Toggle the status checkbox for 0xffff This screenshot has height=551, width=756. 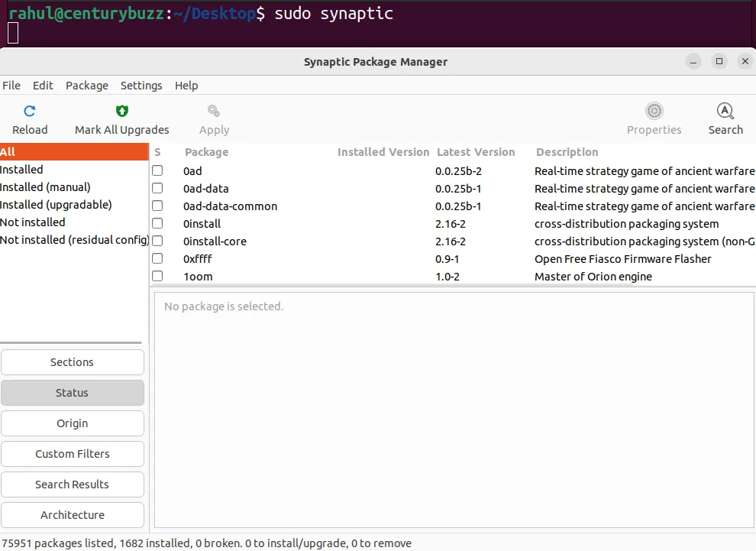point(157,258)
